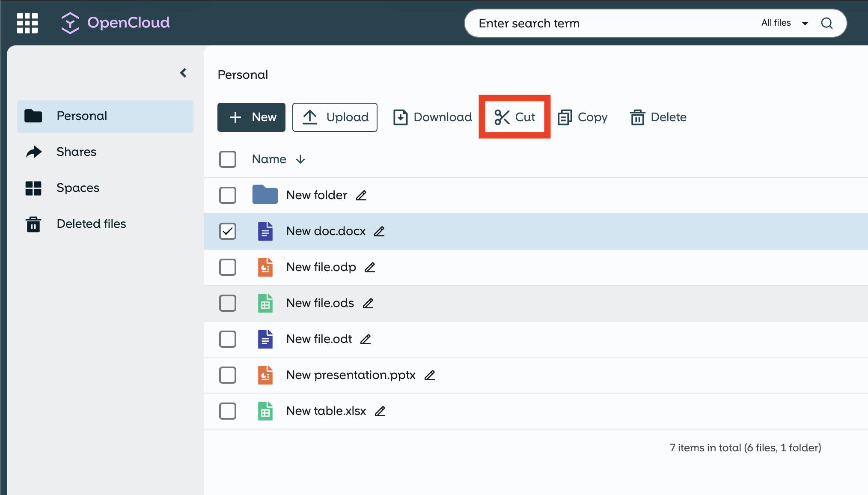Click the search magnifier icon

(x=826, y=23)
